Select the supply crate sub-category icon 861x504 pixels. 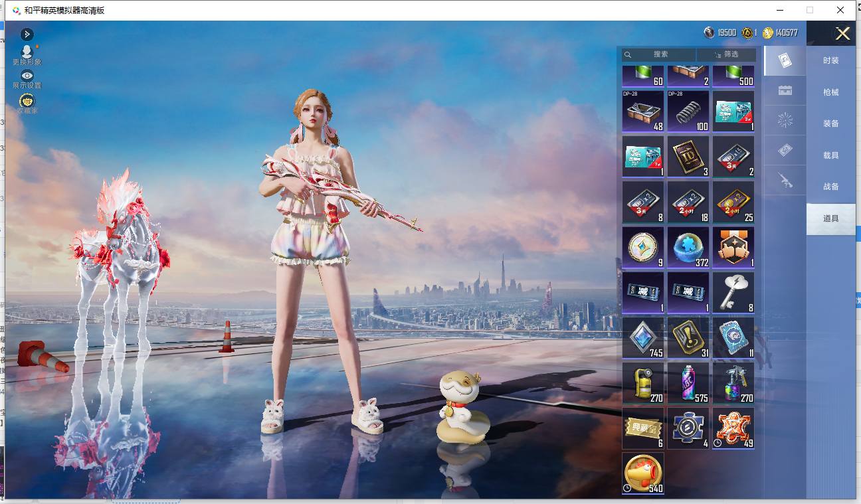pos(785,91)
